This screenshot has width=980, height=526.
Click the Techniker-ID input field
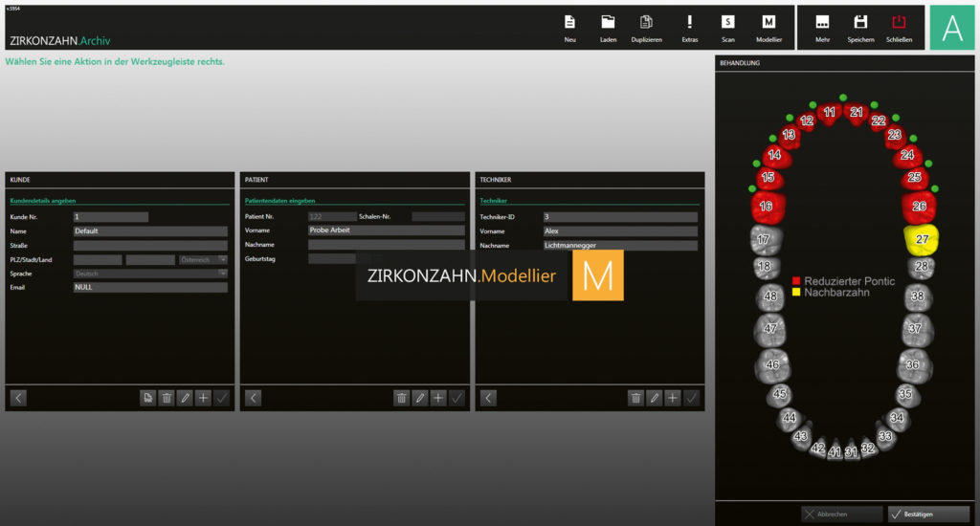tap(620, 217)
